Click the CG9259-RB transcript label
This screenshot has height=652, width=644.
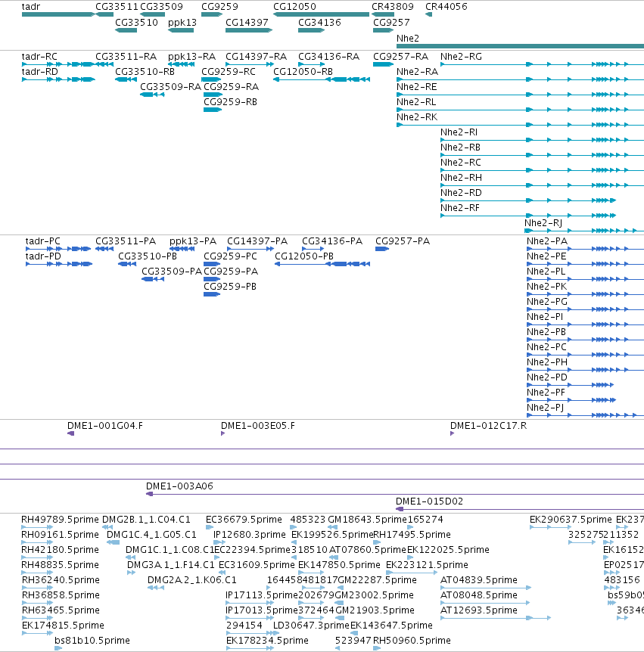click(x=231, y=102)
